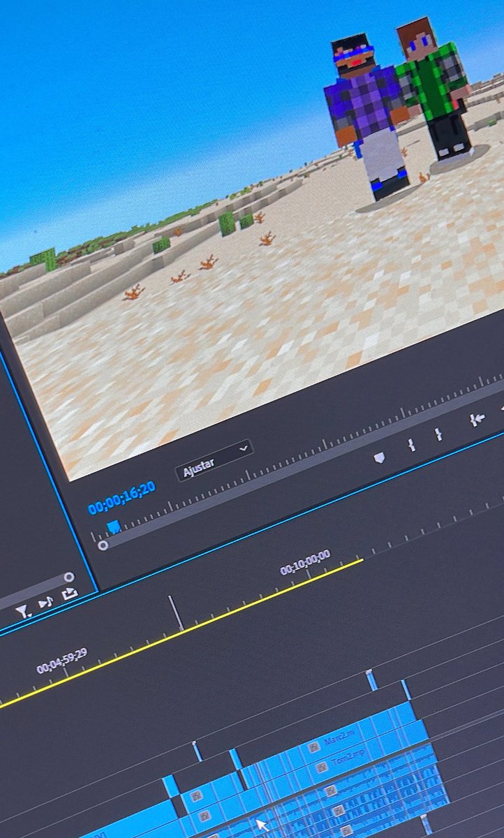Click the fx badge on Marc2 clip
Screen dimensions: 504x838
[313, 747]
